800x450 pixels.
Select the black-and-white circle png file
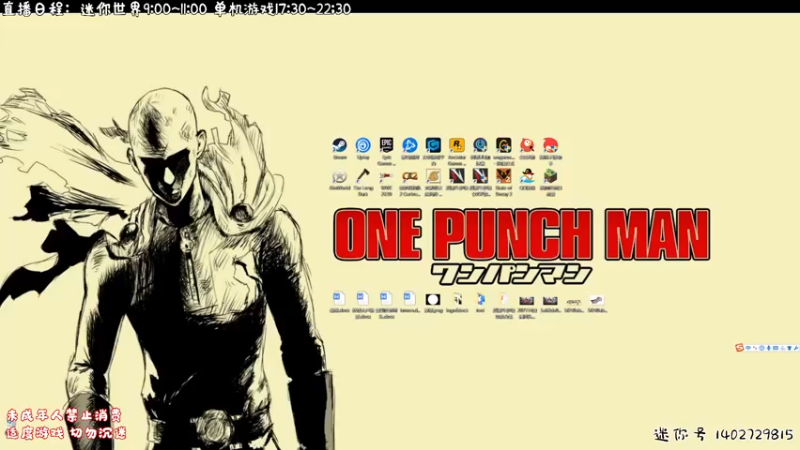click(433, 299)
